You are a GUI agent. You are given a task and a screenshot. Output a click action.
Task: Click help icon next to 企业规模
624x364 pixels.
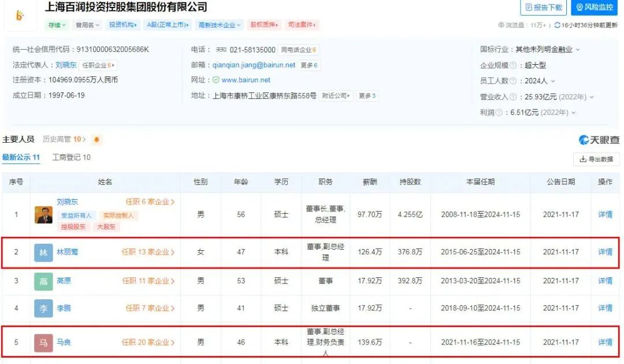tap(513, 65)
